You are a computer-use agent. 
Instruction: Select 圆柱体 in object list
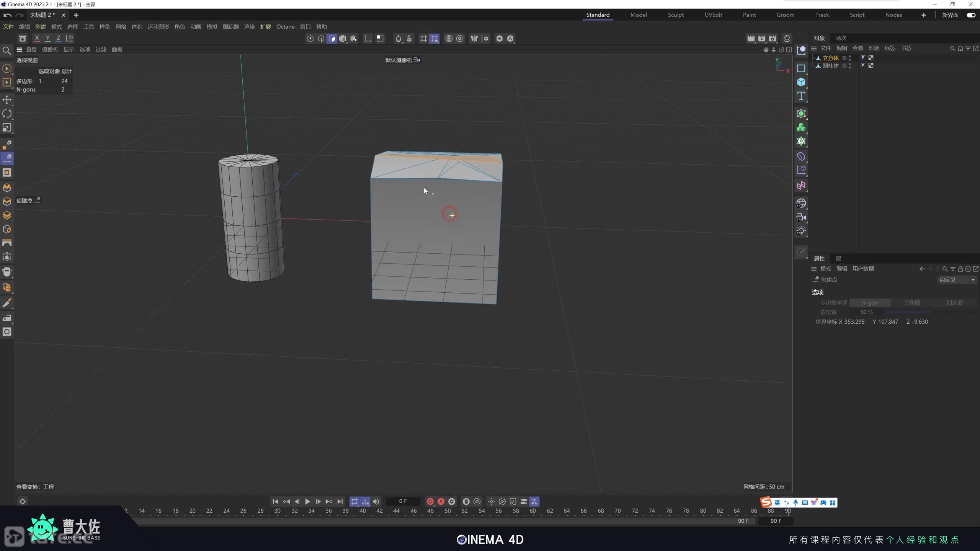(x=830, y=66)
